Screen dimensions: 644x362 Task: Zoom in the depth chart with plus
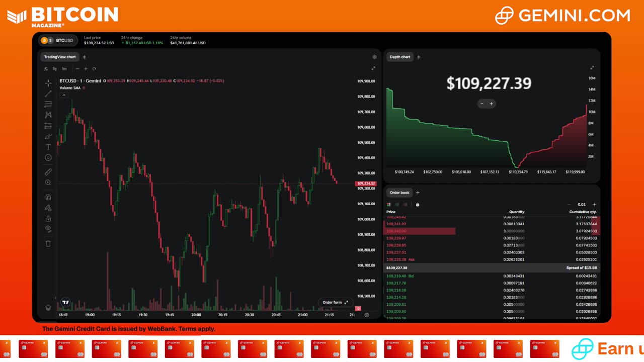click(492, 104)
